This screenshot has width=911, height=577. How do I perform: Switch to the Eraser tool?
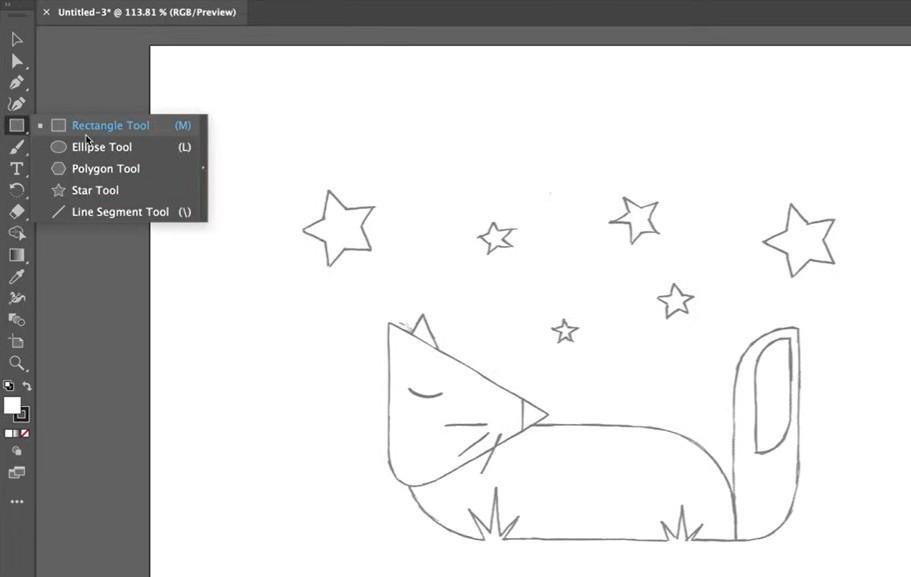(16, 212)
